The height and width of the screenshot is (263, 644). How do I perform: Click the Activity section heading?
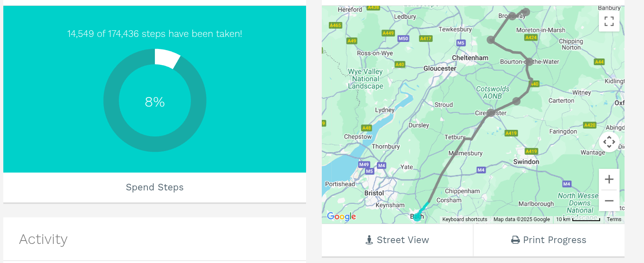click(x=43, y=239)
